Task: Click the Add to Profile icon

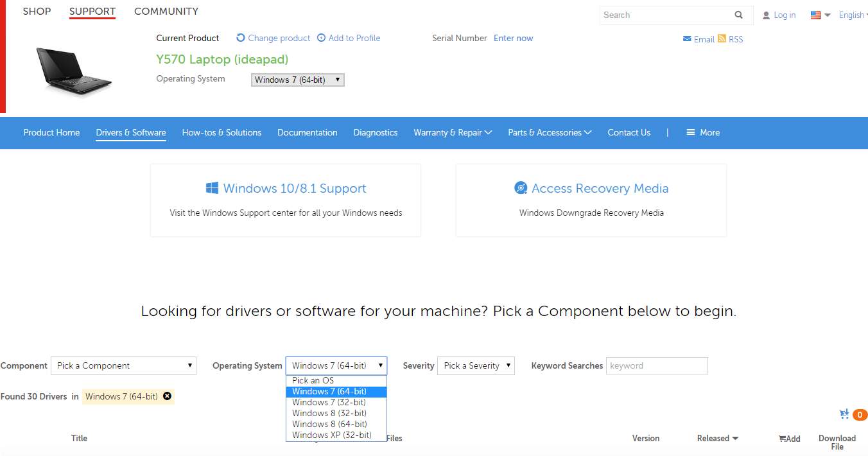Action: click(321, 38)
